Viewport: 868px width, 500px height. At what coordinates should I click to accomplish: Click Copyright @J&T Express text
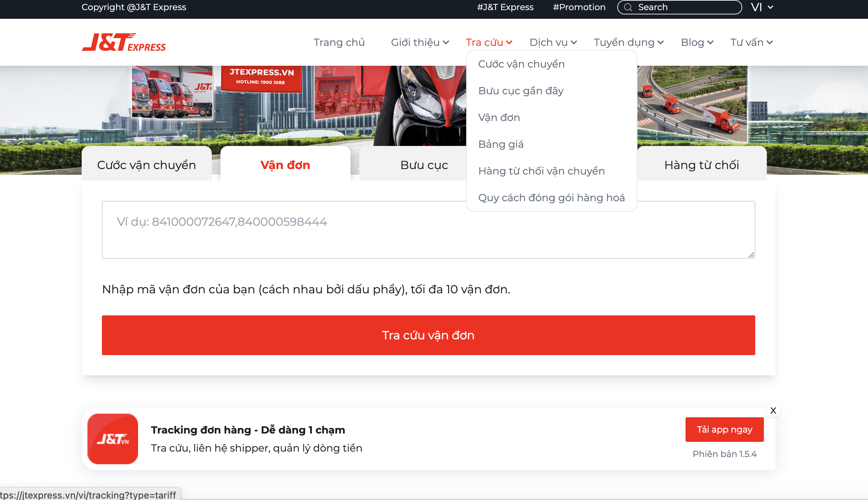click(x=134, y=7)
